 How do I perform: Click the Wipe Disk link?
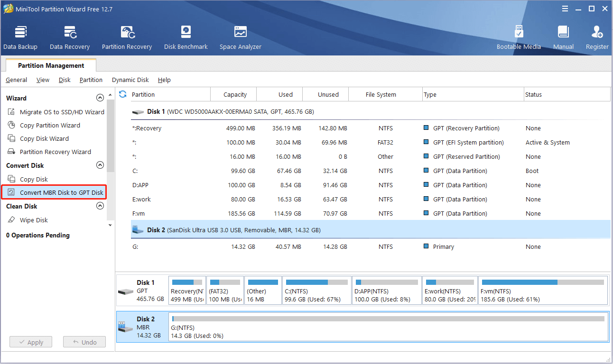pyautogui.click(x=34, y=220)
